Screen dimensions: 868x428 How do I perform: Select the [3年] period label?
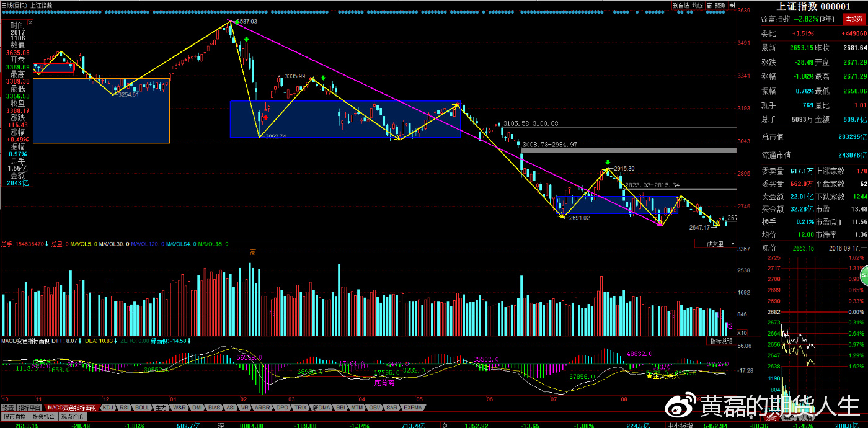(x=826, y=19)
